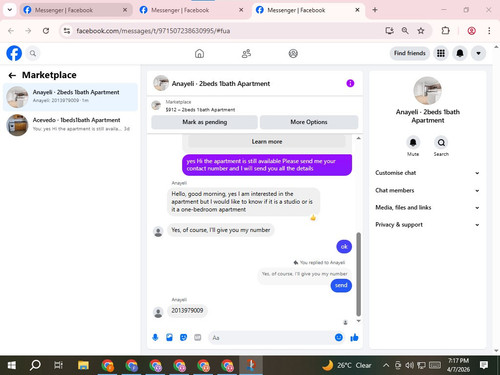Open File Explorer from taskbar
Image resolution: width=500 pixels, height=375 pixels.
point(83,365)
